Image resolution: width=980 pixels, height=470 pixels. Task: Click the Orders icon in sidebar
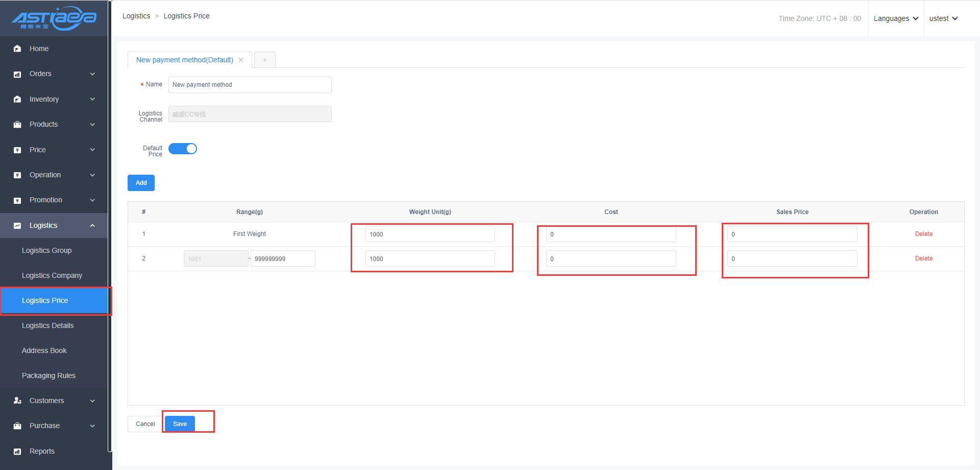coord(17,74)
